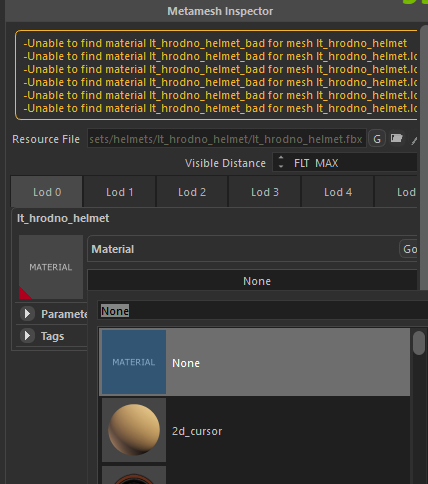Click the blue MATERIAL thumbnail for None

[x=134, y=362]
